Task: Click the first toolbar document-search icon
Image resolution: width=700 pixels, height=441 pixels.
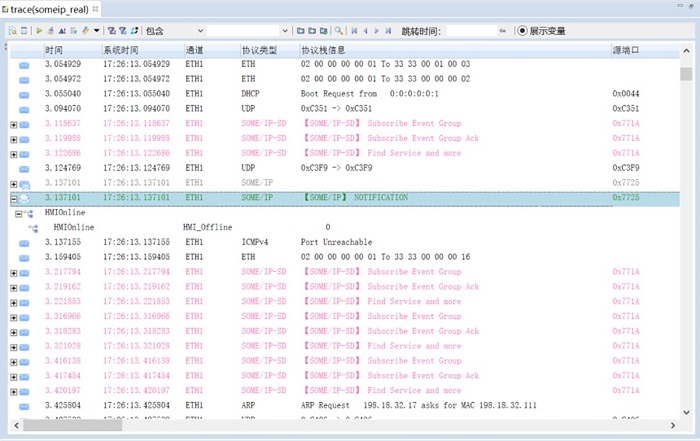Action: tap(13, 31)
